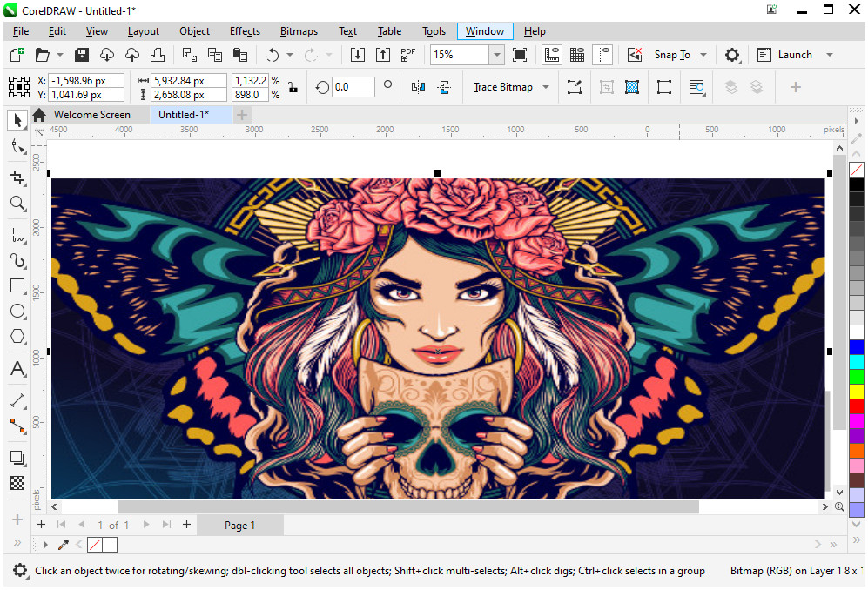Viewport: 868px width, 590px height.
Task: Toggle the snap off button
Action: click(634, 54)
